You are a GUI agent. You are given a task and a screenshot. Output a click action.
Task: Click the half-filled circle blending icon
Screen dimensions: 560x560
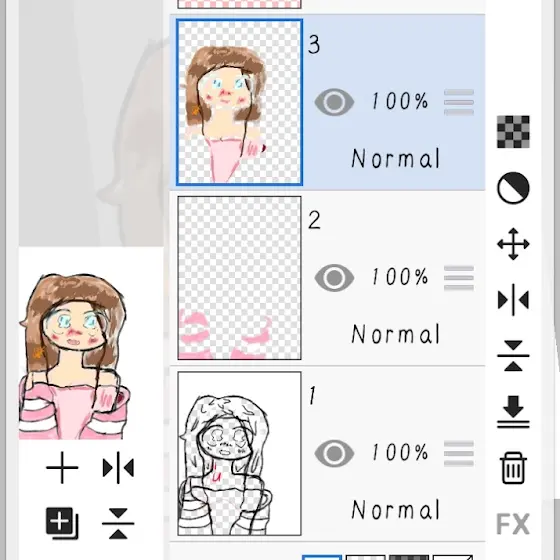coord(513,188)
